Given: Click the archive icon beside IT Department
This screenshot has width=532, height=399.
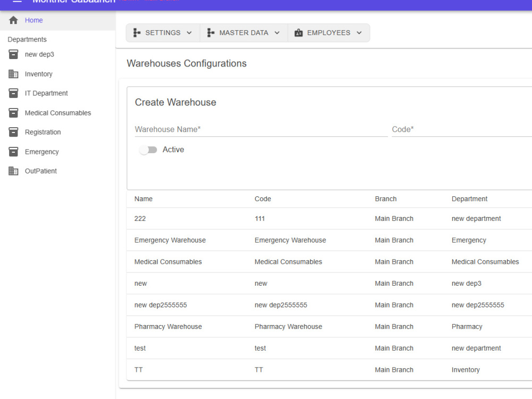Looking at the screenshot, I should 13,93.
